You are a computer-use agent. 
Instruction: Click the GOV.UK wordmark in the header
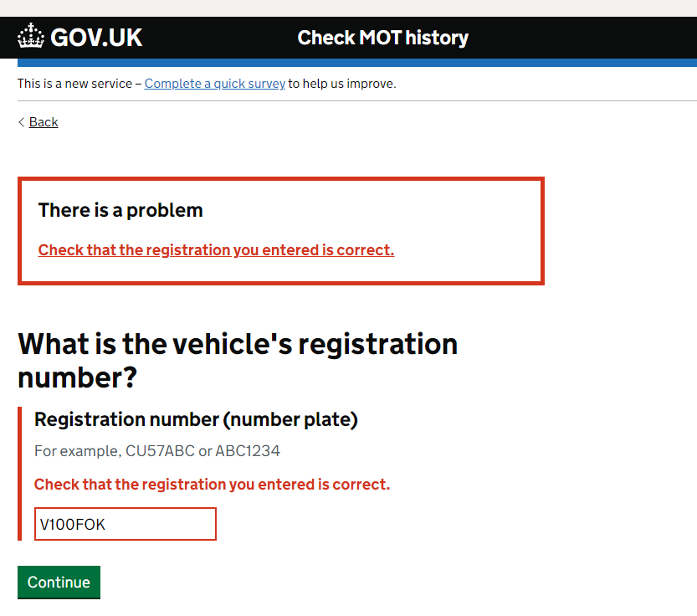pos(96,38)
